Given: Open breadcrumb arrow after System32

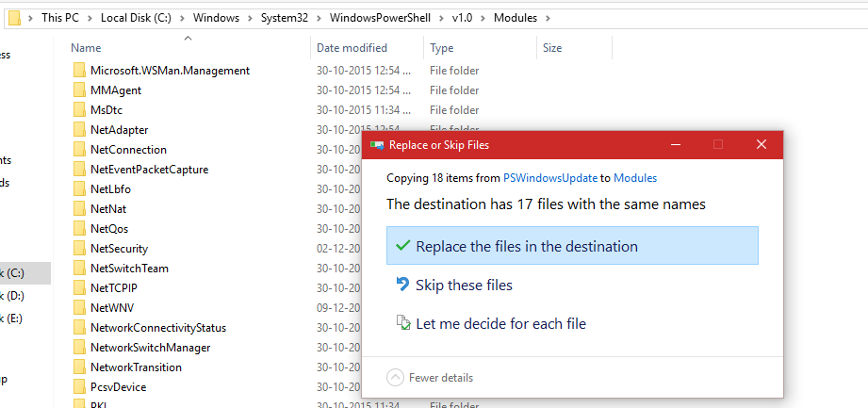Looking at the screenshot, I should pos(319,18).
